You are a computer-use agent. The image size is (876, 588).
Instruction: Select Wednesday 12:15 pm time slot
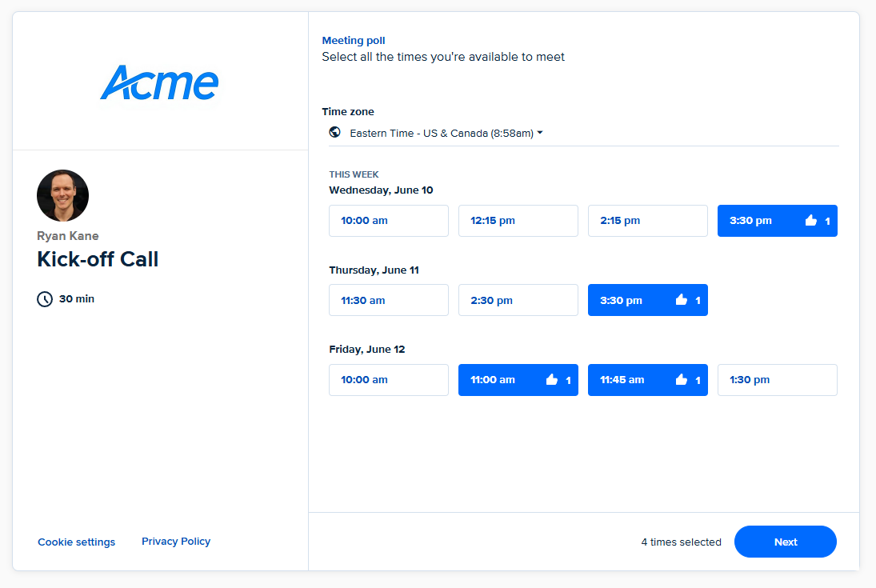518,221
